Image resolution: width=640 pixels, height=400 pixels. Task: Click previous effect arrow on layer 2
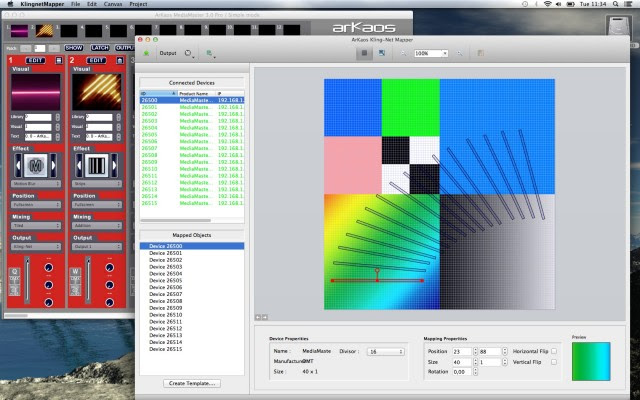(79, 166)
